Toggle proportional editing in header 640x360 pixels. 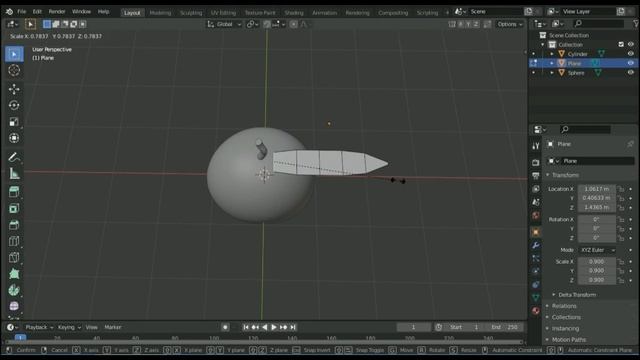tap(293, 24)
